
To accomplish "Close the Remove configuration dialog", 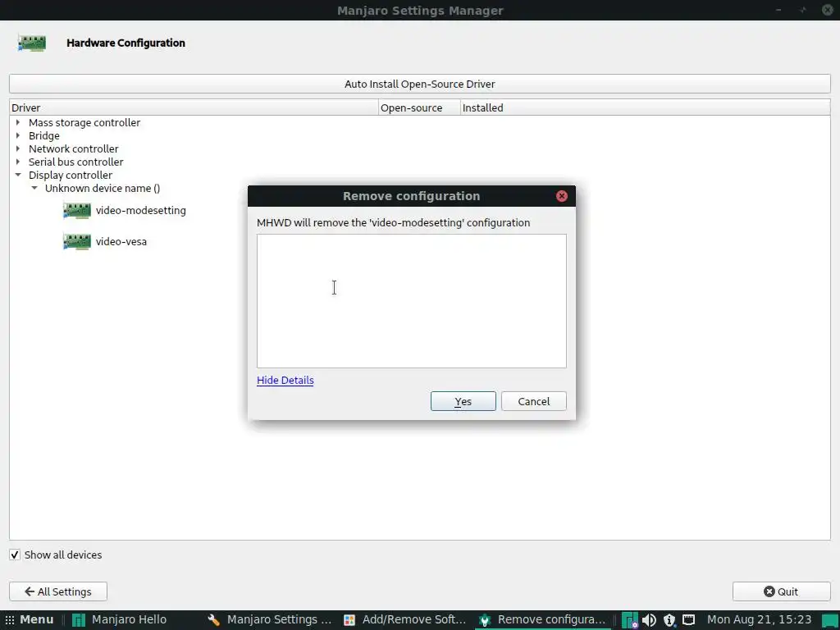I will point(561,196).
